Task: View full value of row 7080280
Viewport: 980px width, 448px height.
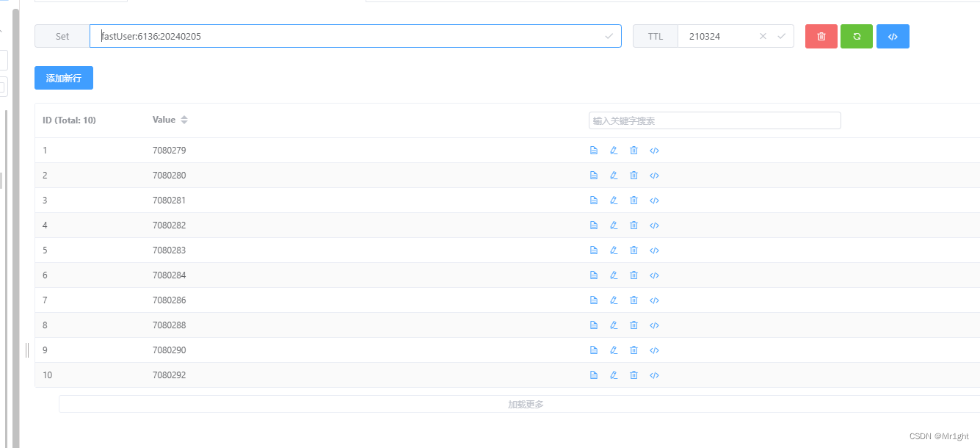Action: [594, 176]
